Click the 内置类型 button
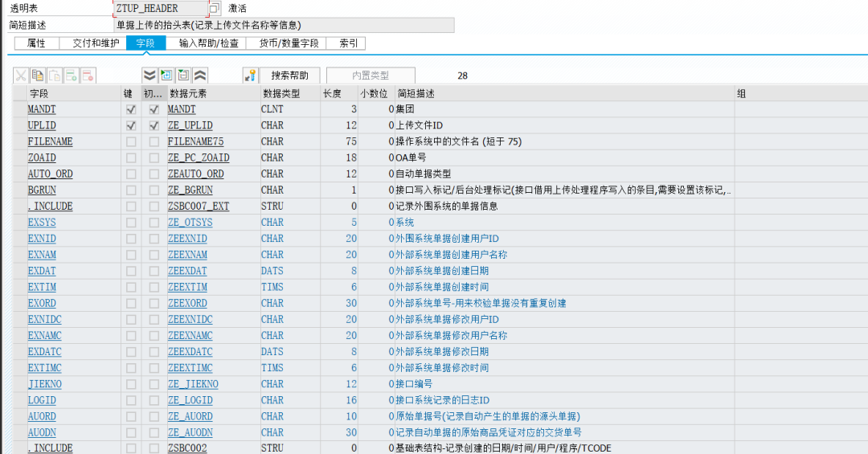The height and width of the screenshot is (454, 868). click(x=371, y=76)
